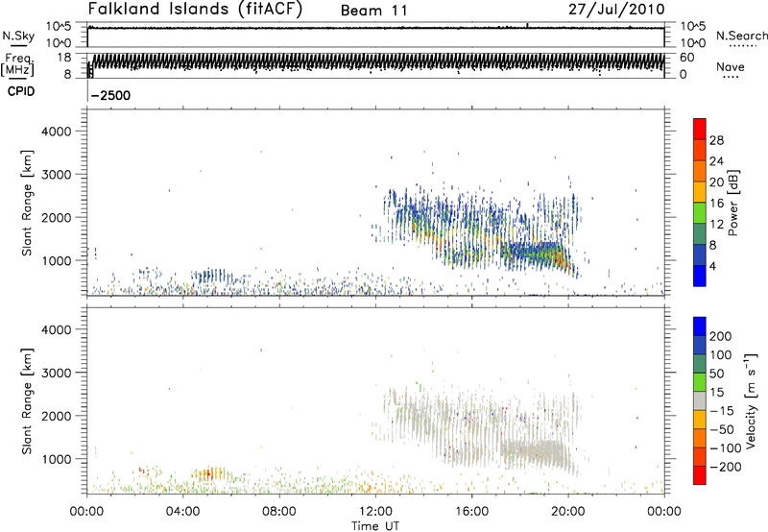The height and width of the screenshot is (532, 768).
Task: Click the light green 12–16 dB Power segment
Action: (700, 212)
